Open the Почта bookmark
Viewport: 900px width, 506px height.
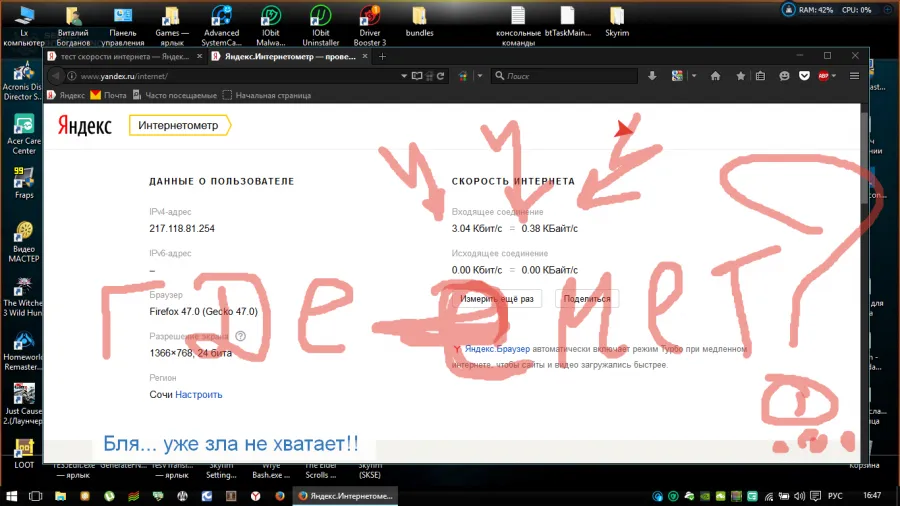[108, 95]
